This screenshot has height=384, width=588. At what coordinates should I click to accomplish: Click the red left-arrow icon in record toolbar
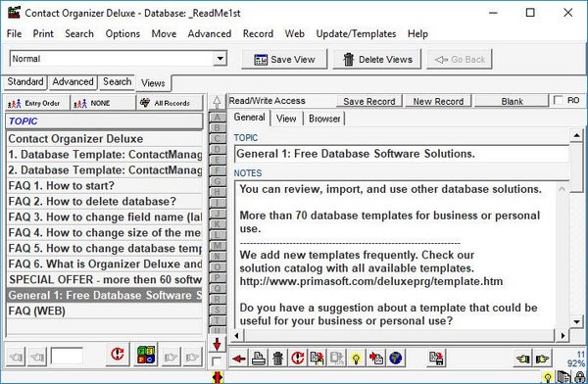click(238, 359)
